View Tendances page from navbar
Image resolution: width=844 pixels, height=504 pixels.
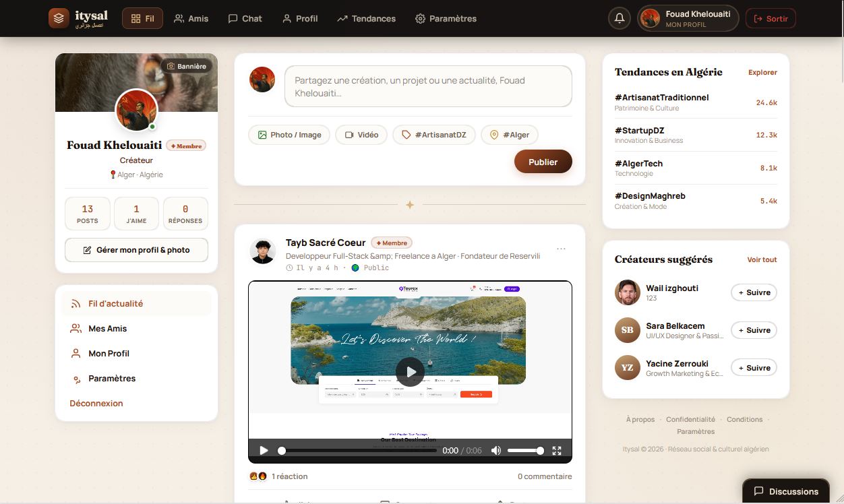pyautogui.click(x=367, y=18)
